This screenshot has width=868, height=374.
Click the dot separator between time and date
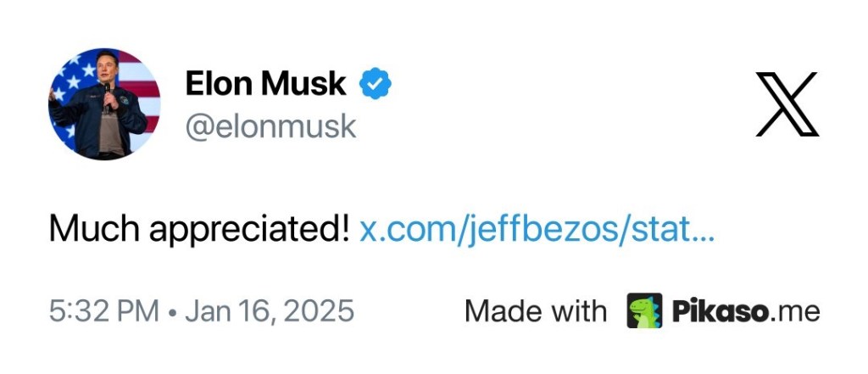172,311
